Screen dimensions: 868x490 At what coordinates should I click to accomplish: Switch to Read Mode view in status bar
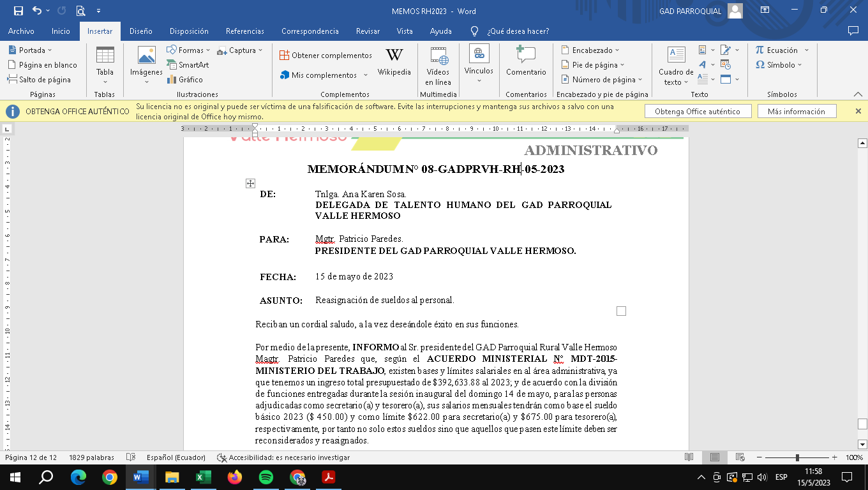click(x=689, y=457)
